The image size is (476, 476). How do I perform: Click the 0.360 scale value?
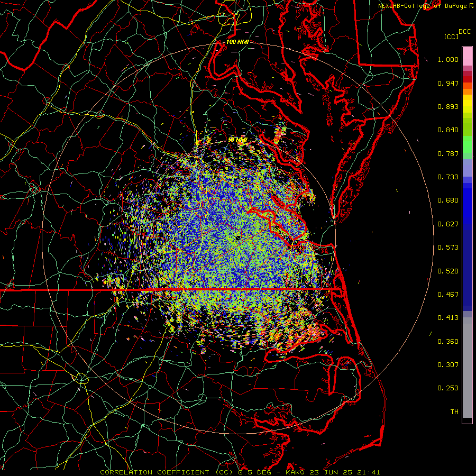pyautogui.click(x=448, y=342)
